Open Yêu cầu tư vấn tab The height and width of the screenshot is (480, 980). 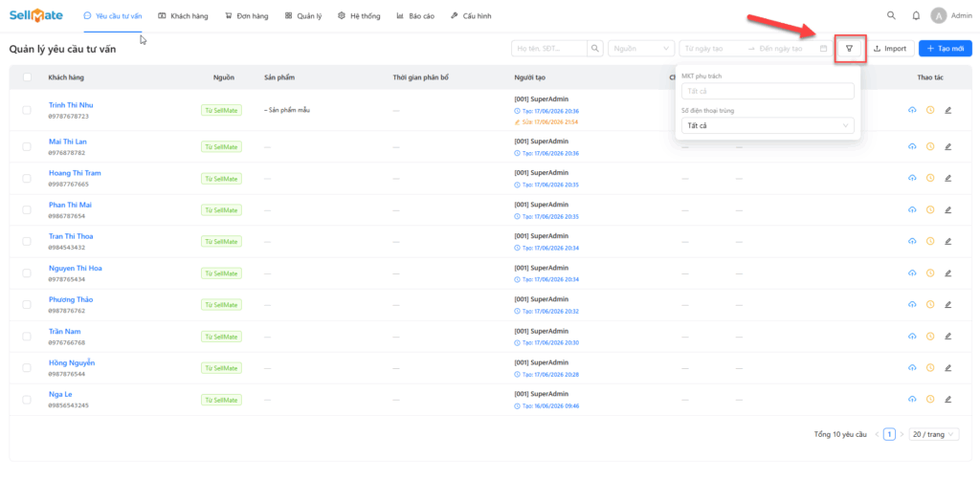(x=113, y=16)
